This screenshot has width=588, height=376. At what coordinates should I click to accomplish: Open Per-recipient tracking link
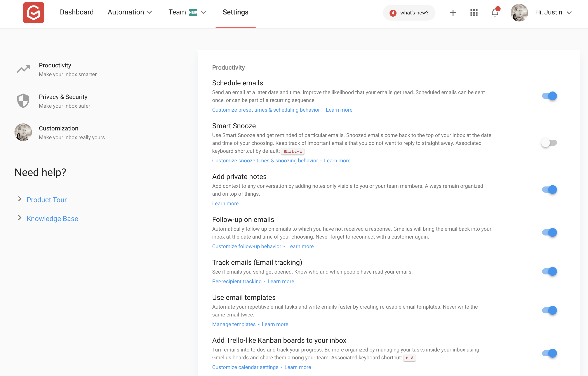[x=237, y=282]
